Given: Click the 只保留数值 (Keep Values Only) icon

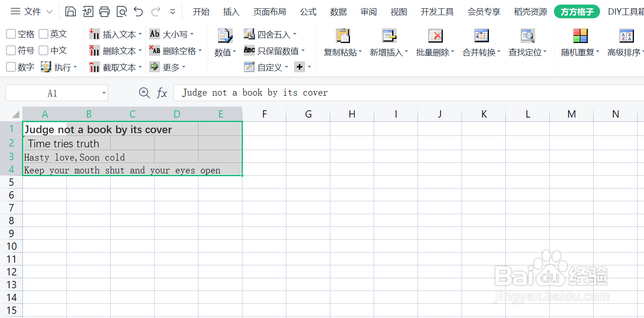Looking at the screenshot, I should pyautogui.click(x=249, y=50).
